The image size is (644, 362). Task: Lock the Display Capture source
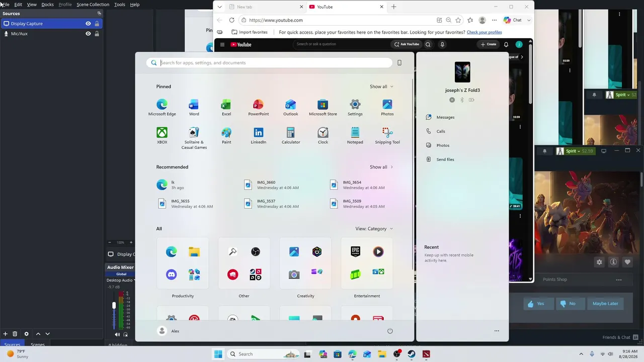pos(97,24)
